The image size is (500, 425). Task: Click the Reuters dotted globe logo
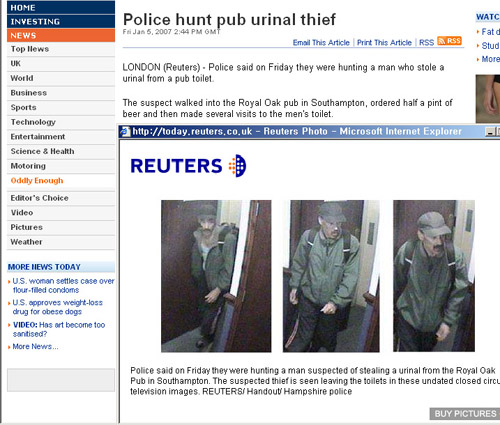(238, 166)
